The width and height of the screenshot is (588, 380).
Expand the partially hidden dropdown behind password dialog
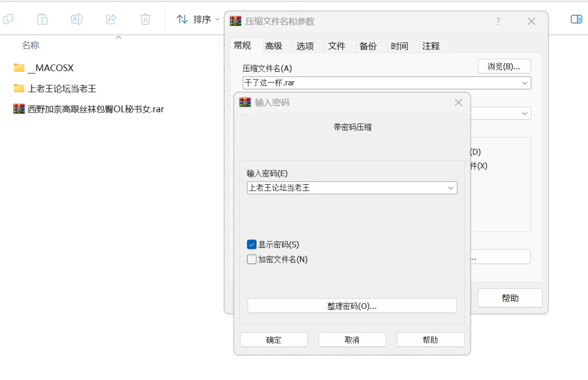pos(524,114)
